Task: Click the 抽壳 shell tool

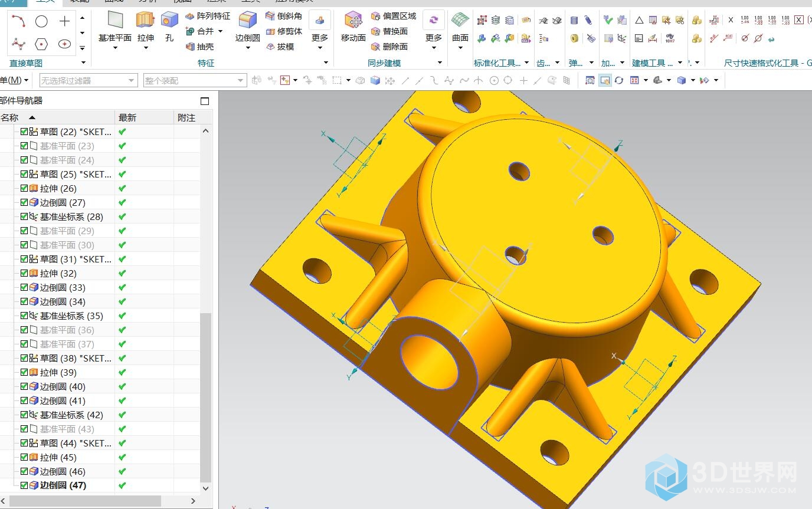Action: tap(199, 47)
